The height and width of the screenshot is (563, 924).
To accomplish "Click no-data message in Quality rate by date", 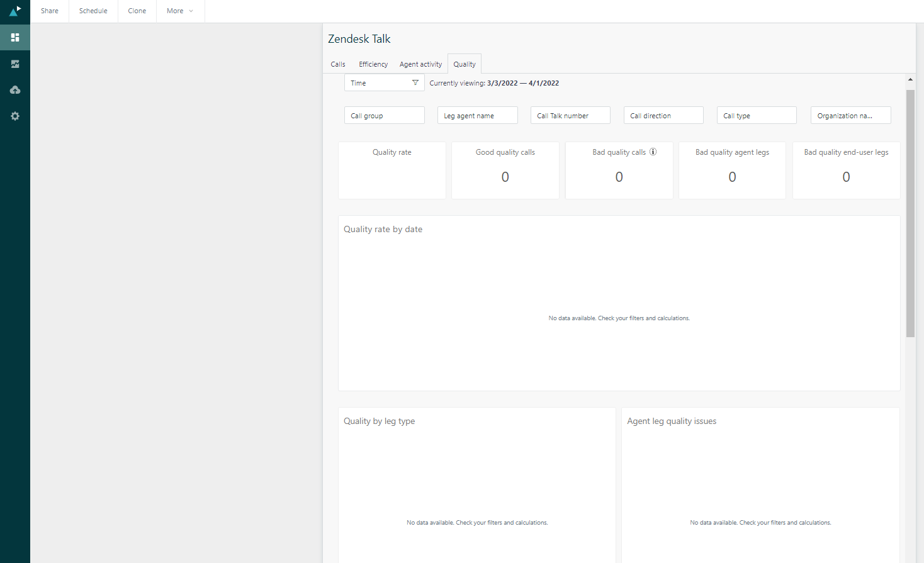I will (619, 318).
